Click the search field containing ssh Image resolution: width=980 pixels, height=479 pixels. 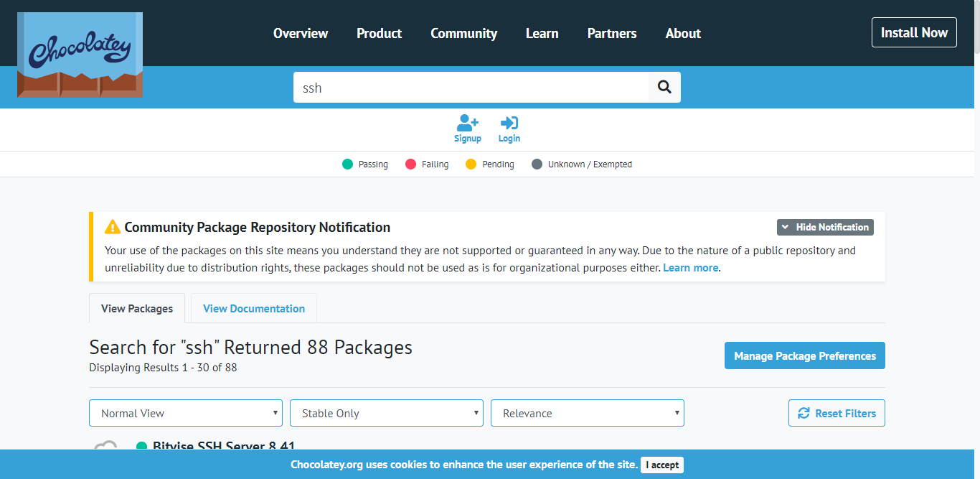471,88
